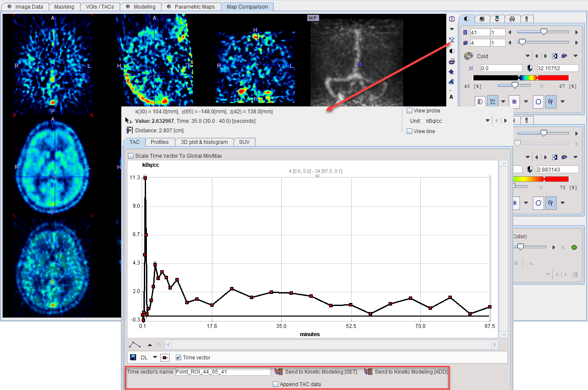Viewport: 588px width, 390px height.
Task: Click the second panel's auto-scale contrast icon
Action: click(x=530, y=169)
